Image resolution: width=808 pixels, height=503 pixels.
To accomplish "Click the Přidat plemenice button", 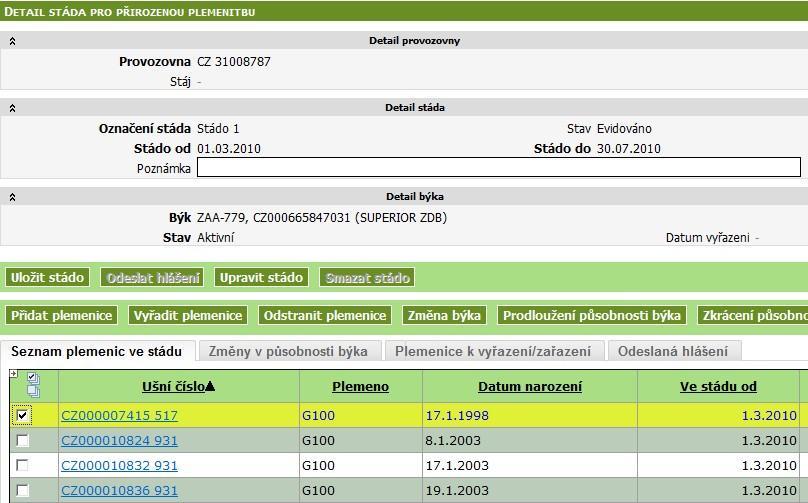I will point(62,315).
